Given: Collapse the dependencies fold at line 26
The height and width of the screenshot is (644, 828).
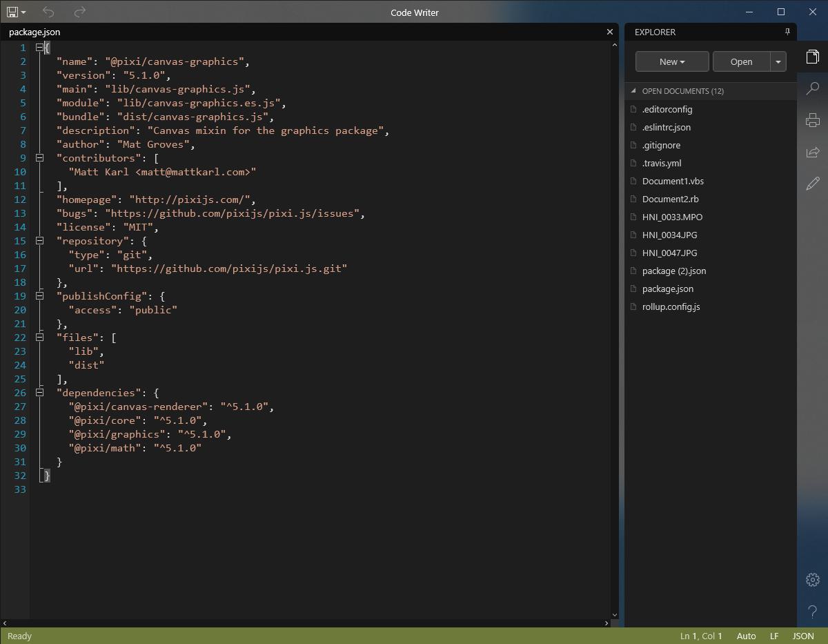Looking at the screenshot, I should click(39, 393).
